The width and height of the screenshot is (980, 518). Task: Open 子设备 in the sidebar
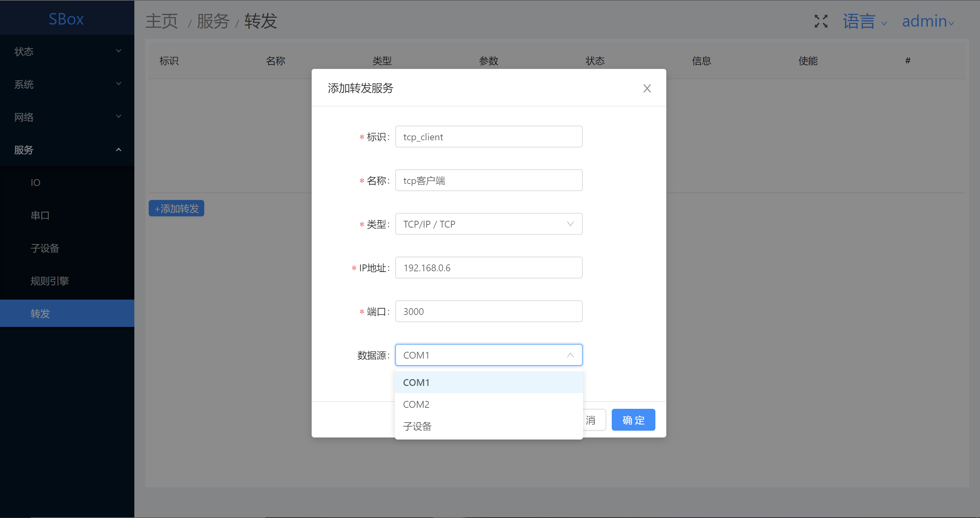45,248
